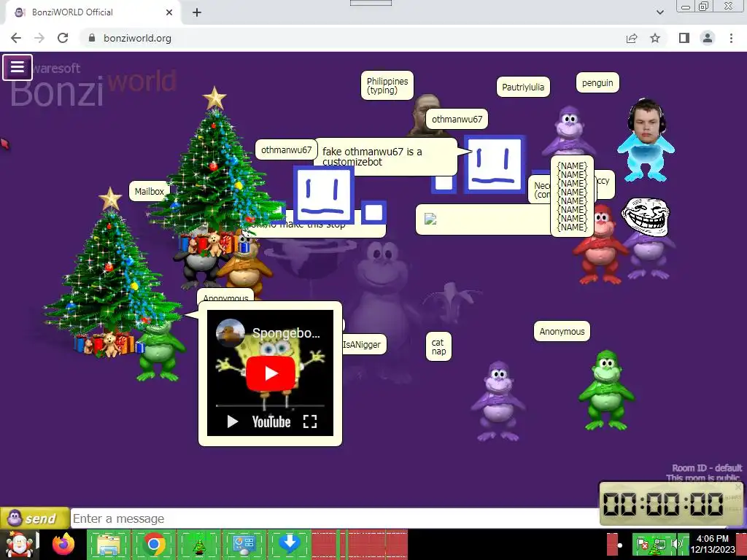Go back in the browser
The height and width of the screenshot is (560, 747).
[16, 38]
